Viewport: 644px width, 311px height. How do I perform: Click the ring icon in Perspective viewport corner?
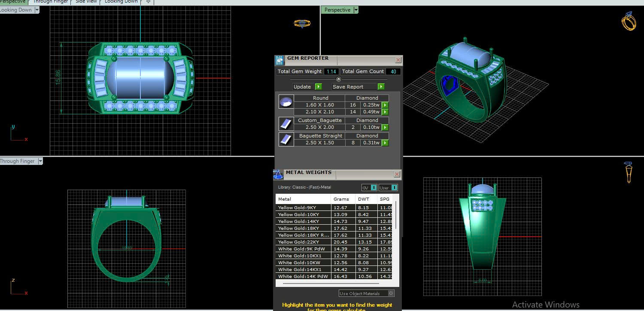(x=629, y=21)
